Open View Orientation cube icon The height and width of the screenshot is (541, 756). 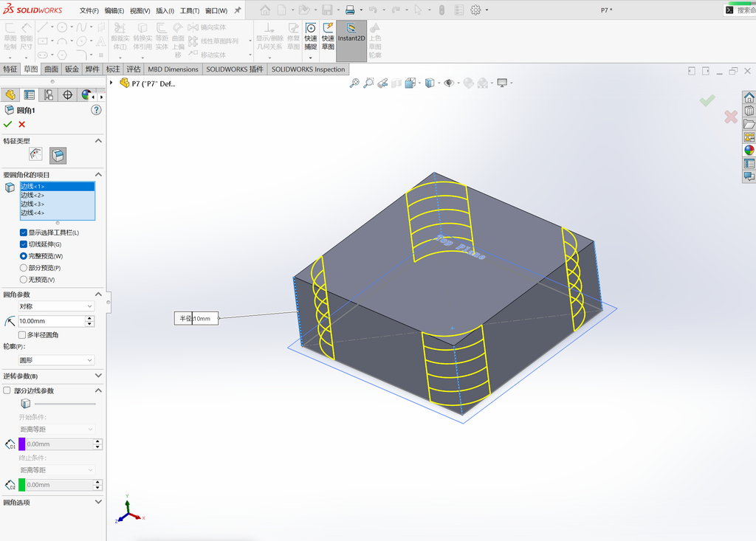click(410, 83)
